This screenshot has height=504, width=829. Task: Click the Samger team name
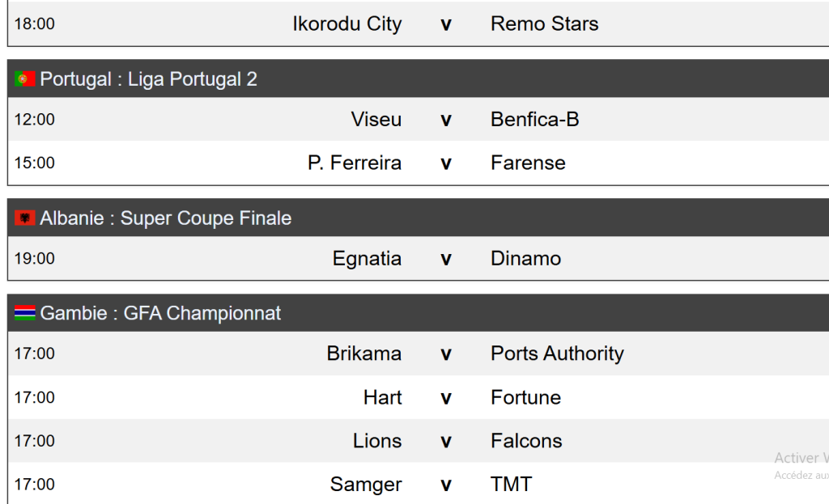coord(366,485)
